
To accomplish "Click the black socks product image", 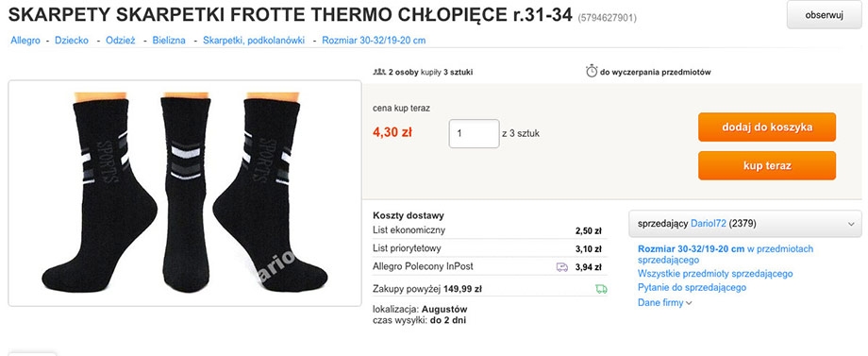I will click(185, 194).
